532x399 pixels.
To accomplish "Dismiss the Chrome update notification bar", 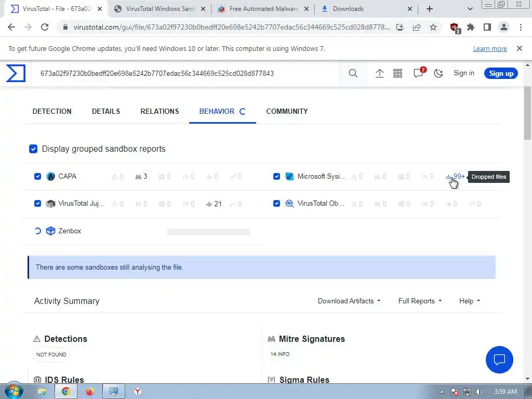I will (x=520, y=48).
